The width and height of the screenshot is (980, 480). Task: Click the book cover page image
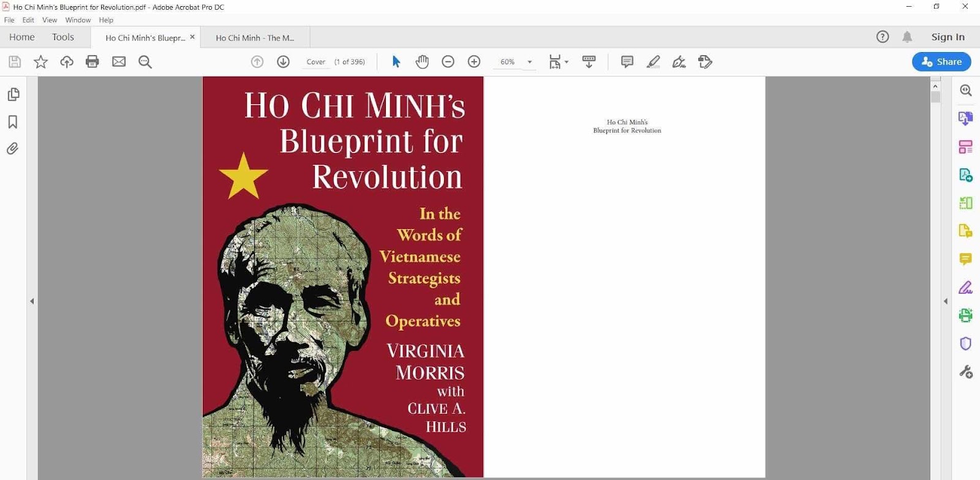click(x=343, y=277)
